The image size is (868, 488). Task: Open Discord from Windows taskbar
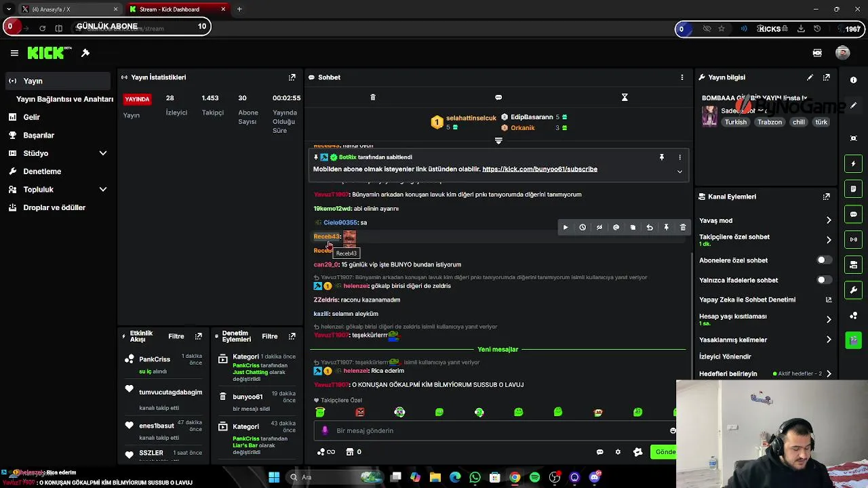(x=595, y=477)
